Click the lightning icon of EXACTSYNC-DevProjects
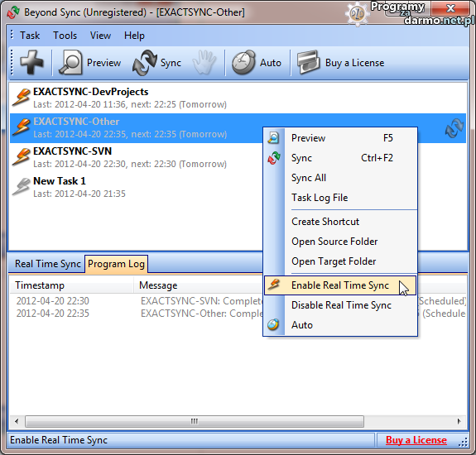Viewport: 476px width, 455px height. (22, 97)
